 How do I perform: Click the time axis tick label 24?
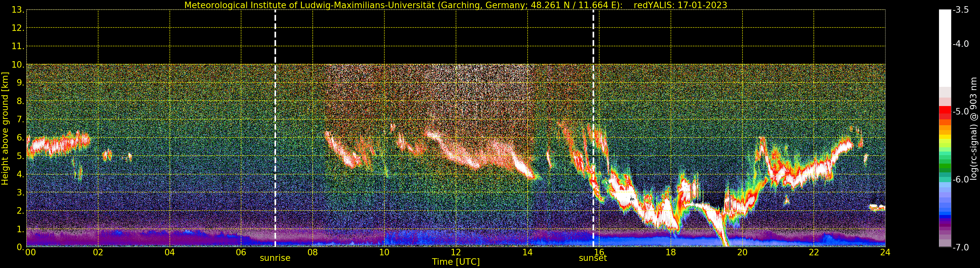tap(885, 252)
